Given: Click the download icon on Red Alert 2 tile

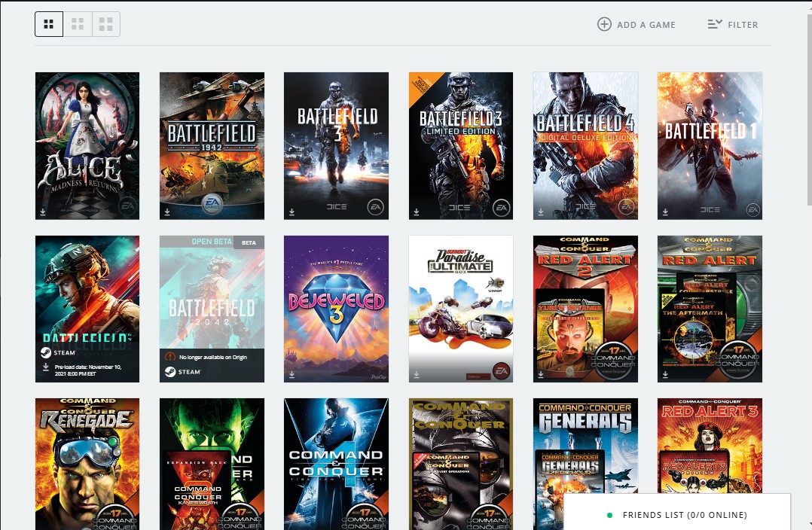Looking at the screenshot, I should pos(541,374).
